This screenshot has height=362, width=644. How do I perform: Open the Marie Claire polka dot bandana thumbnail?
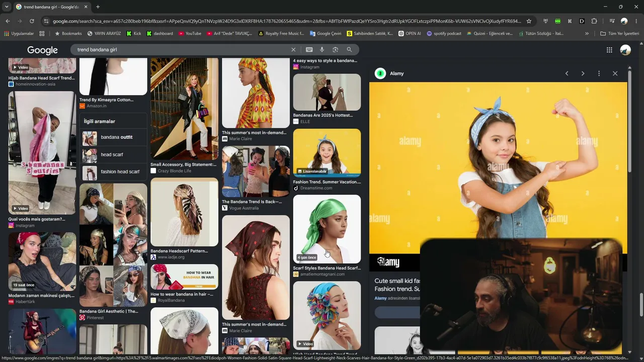point(256,267)
